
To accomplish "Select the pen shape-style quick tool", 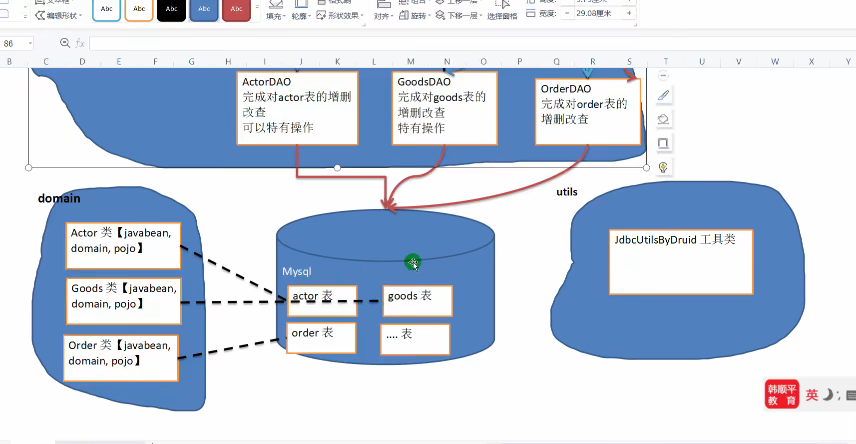I will (663, 96).
